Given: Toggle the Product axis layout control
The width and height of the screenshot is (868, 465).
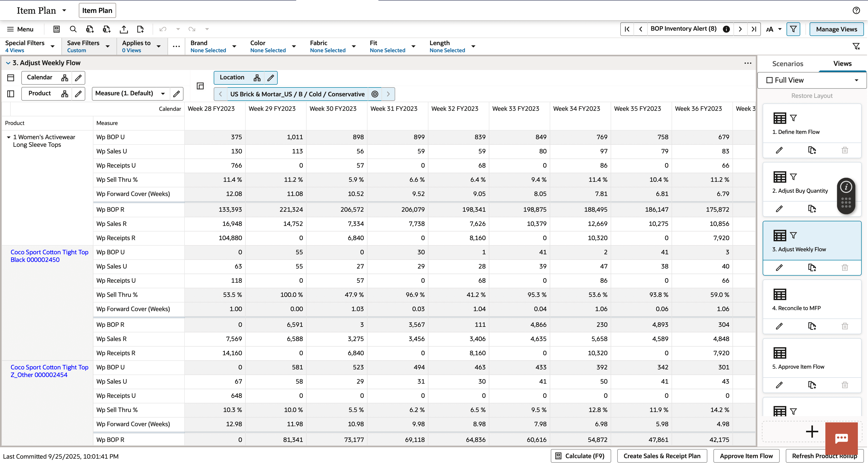Looking at the screenshot, I should click(x=10, y=94).
